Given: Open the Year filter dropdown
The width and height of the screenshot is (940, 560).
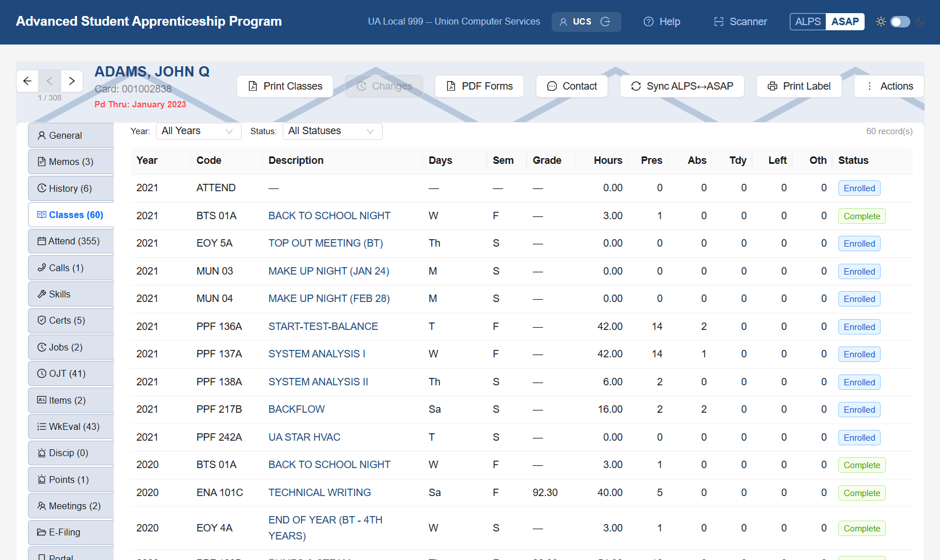Looking at the screenshot, I should [198, 131].
